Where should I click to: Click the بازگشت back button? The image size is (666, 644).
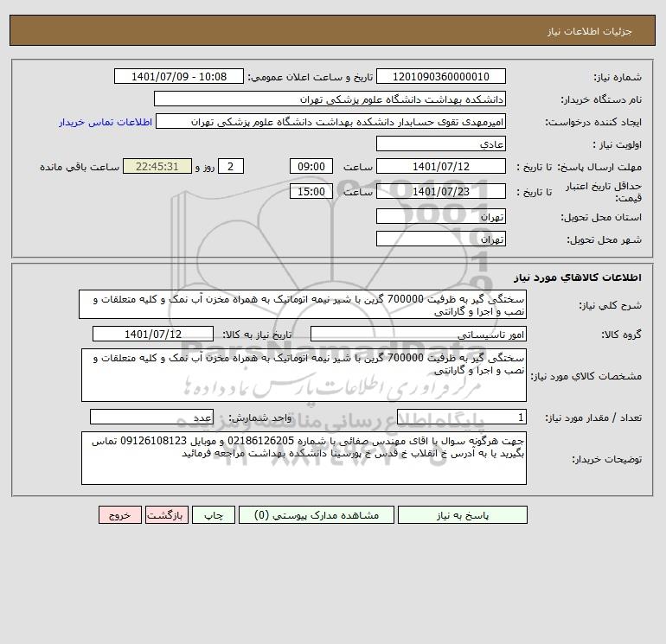coord(166,515)
